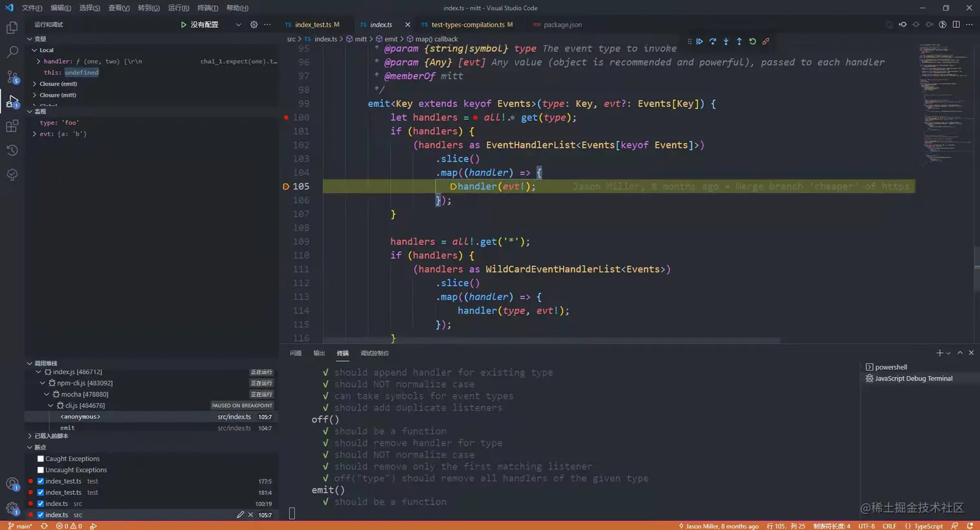Open the Extensions view
Image resolution: width=980 pixels, height=530 pixels.
(12, 126)
